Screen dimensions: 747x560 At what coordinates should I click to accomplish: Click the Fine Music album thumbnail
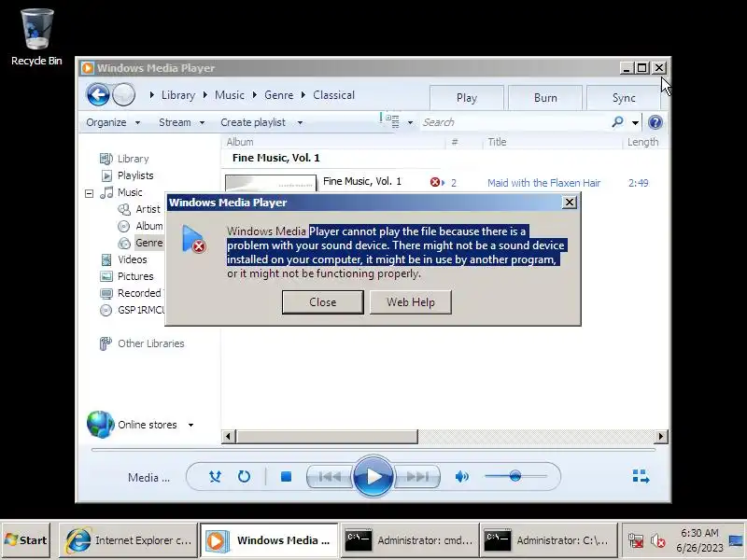point(271,183)
